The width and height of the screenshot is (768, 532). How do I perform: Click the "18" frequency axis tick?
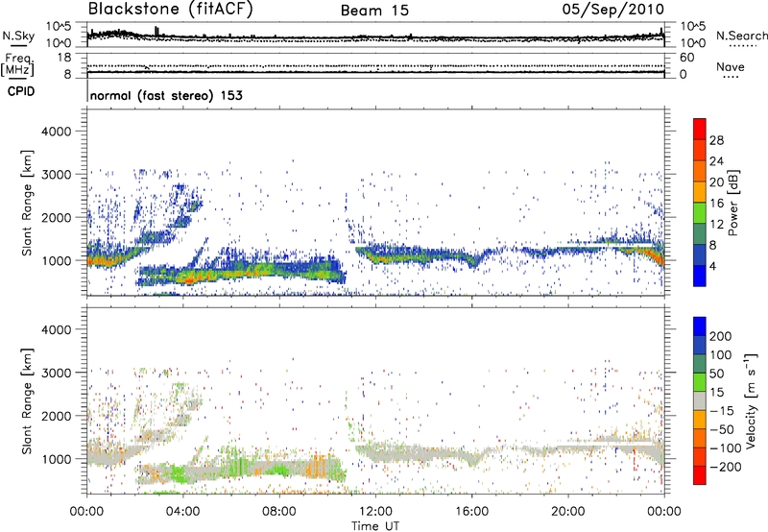[x=65, y=58]
